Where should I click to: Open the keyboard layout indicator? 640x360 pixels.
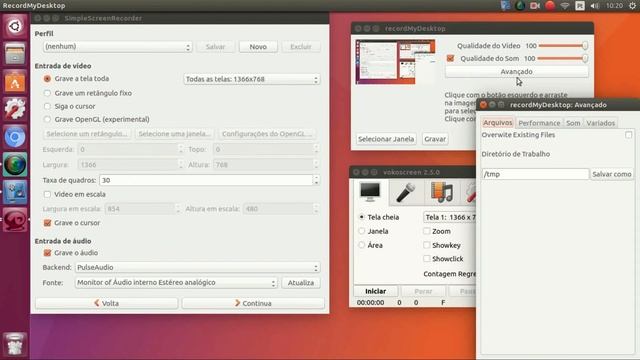tap(580, 6)
